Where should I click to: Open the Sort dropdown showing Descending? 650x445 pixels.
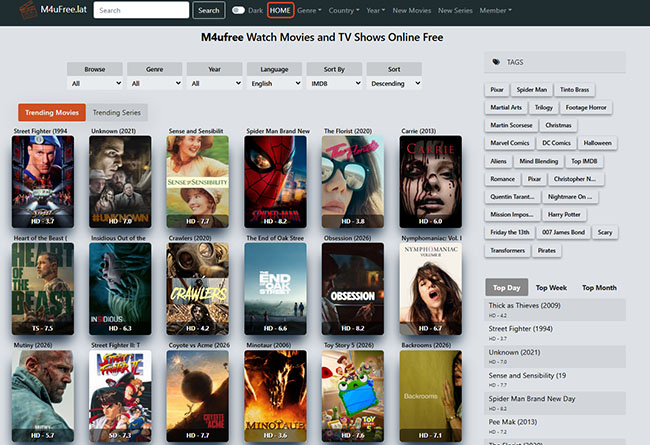(395, 83)
